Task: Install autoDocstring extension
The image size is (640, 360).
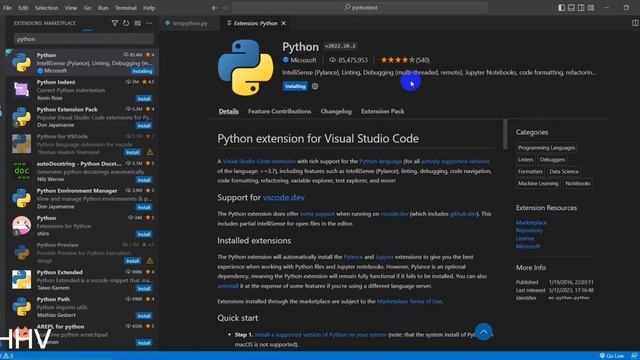Action: pyautogui.click(x=144, y=180)
